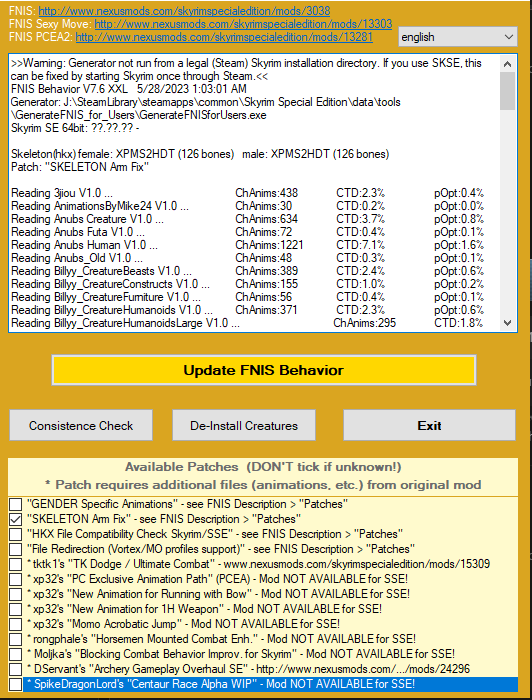Tick rongphale's Horsemen Mounted Combat Enh. checkbox
This screenshot has width=532, height=700.
click(16, 639)
